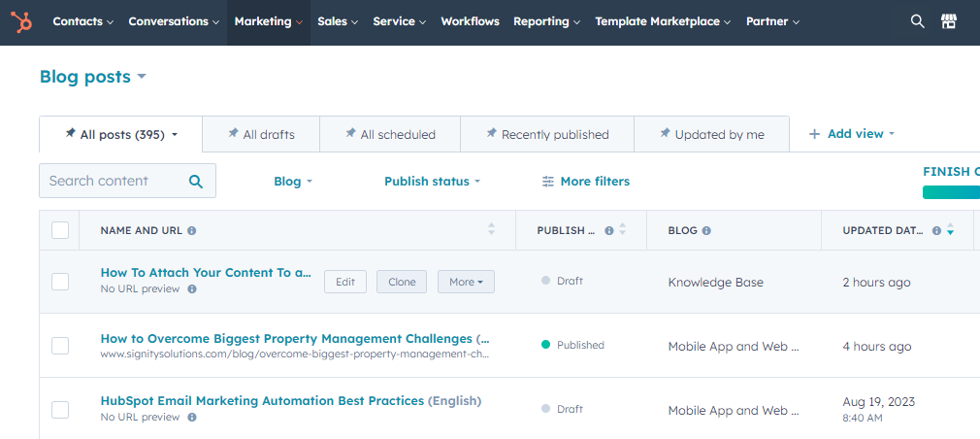
Task: Switch to the Recently published tab
Action: pos(547,134)
